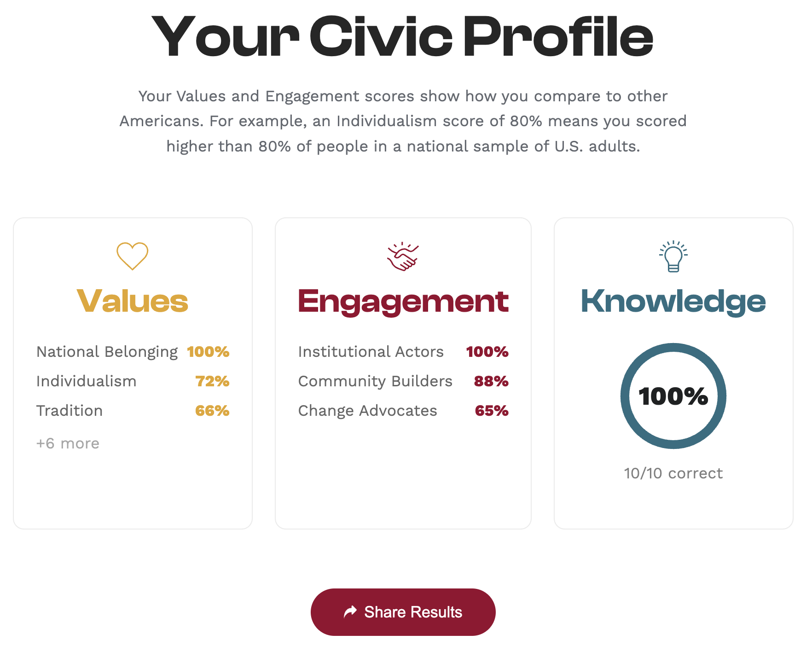812x652 pixels.
Task: Click the Your Civic Profile title
Action: pos(403,37)
